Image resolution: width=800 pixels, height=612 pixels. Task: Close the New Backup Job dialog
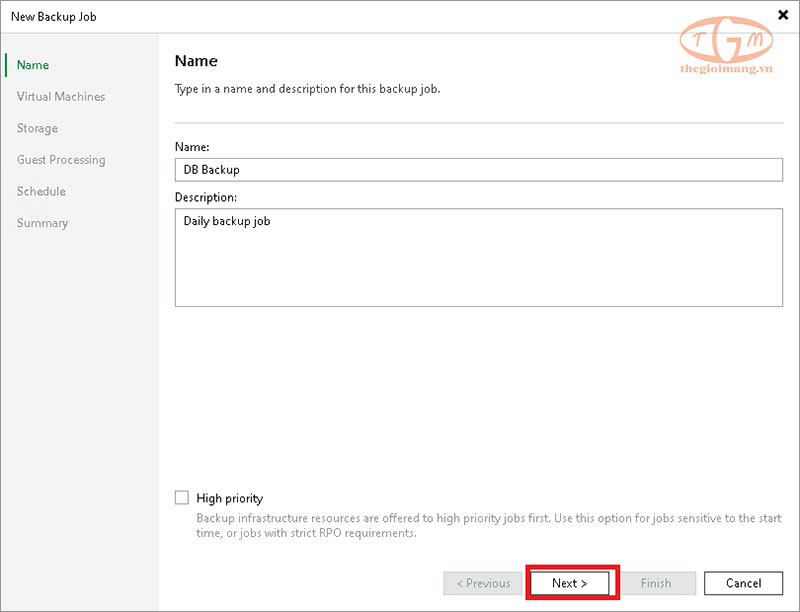783,15
